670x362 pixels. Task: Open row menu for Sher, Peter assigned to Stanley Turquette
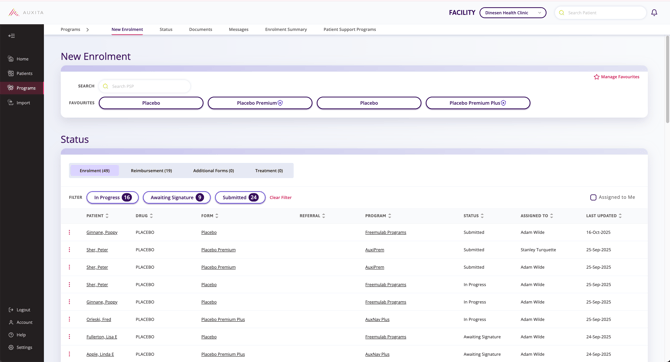tap(69, 250)
